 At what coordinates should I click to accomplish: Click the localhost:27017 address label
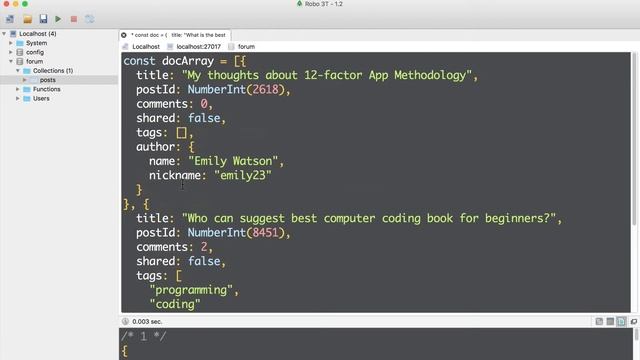click(198, 47)
